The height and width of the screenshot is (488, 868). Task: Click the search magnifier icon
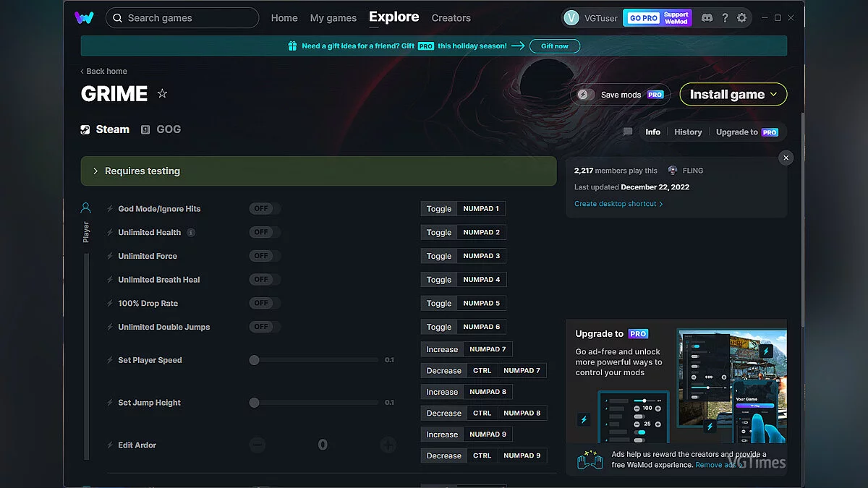117,18
